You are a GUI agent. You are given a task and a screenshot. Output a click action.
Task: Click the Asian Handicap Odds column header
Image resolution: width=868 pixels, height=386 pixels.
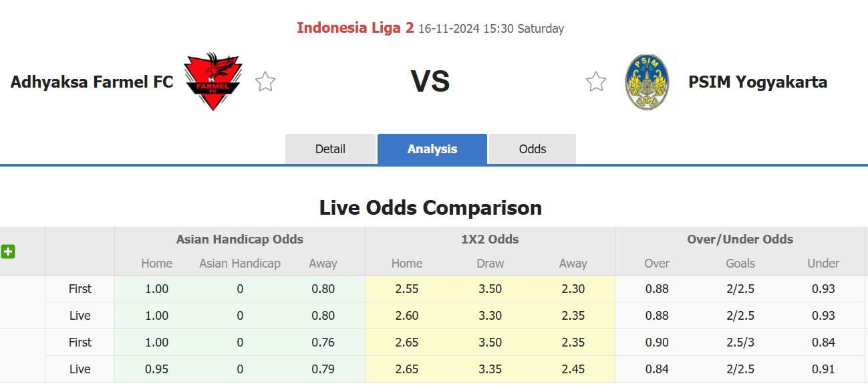pyautogui.click(x=240, y=239)
